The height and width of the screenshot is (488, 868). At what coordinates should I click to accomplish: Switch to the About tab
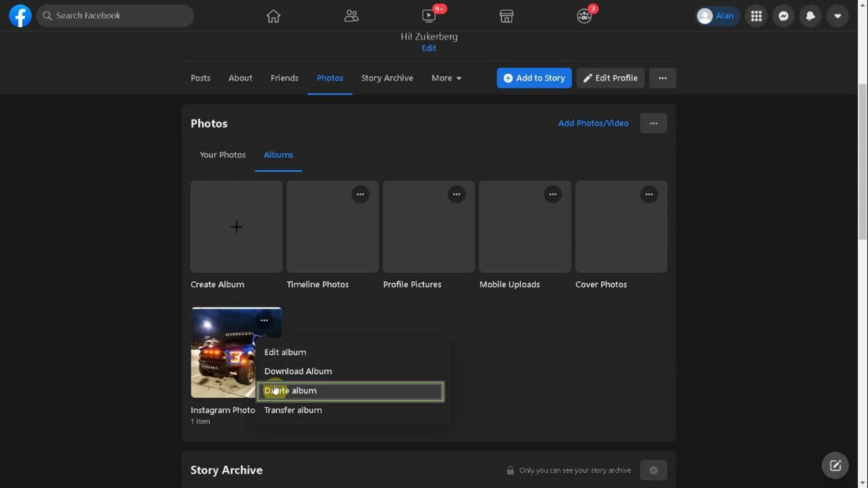click(240, 78)
